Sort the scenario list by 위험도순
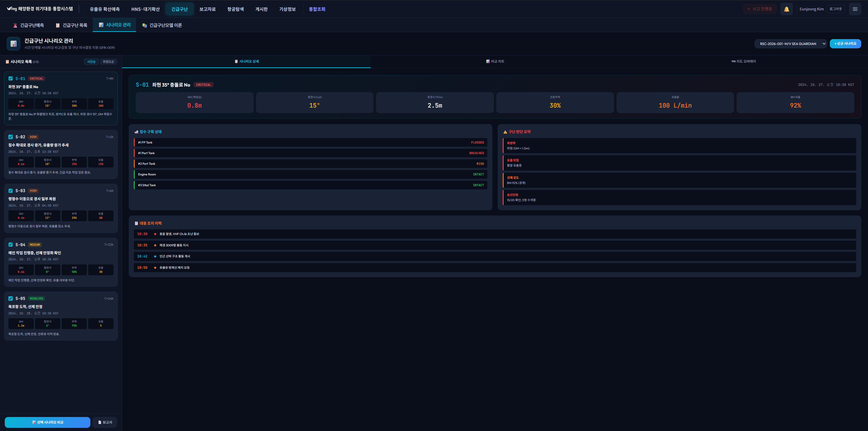Screen dimensions: 868x431 point(108,62)
